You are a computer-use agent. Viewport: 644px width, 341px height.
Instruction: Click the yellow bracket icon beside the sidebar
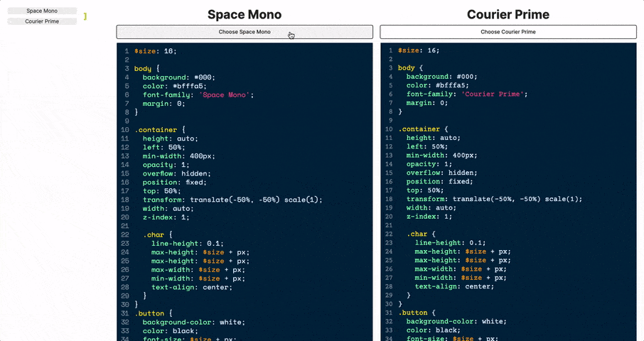click(x=85, y=16)
